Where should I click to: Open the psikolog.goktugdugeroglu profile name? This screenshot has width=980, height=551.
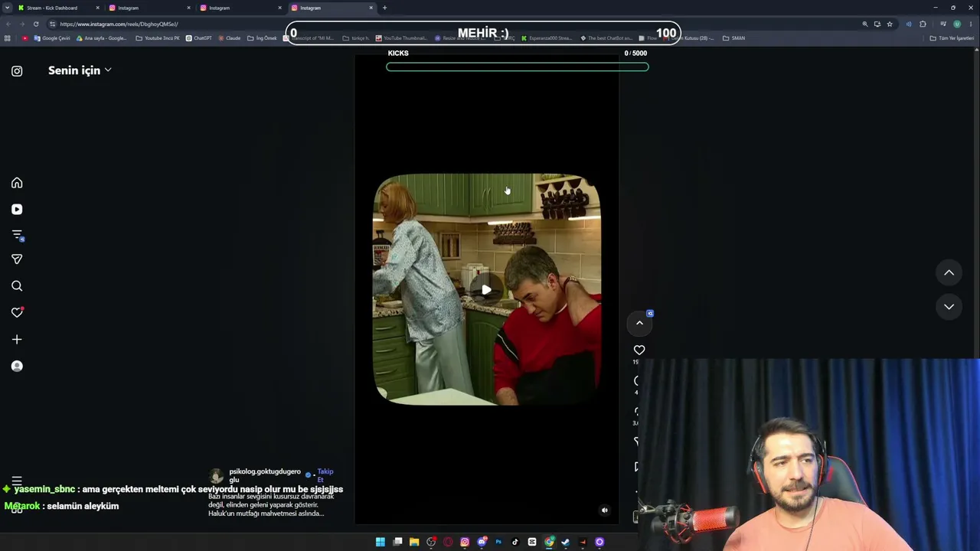pos(265,475)
